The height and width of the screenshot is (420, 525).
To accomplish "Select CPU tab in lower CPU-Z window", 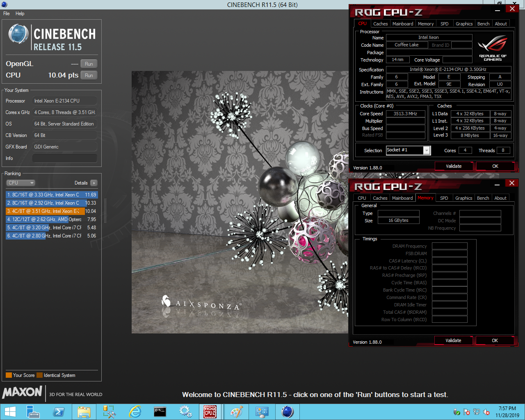I will (362, 198).
